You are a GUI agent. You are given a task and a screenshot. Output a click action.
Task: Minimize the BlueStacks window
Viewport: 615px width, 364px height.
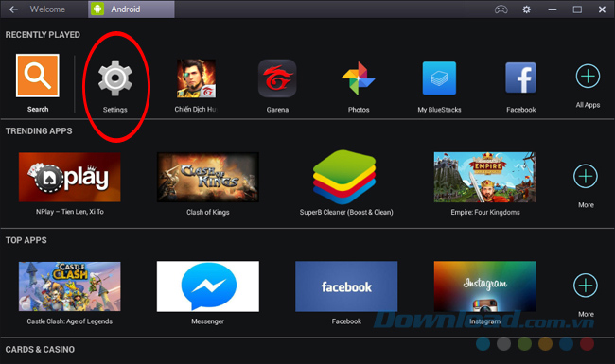553,9
